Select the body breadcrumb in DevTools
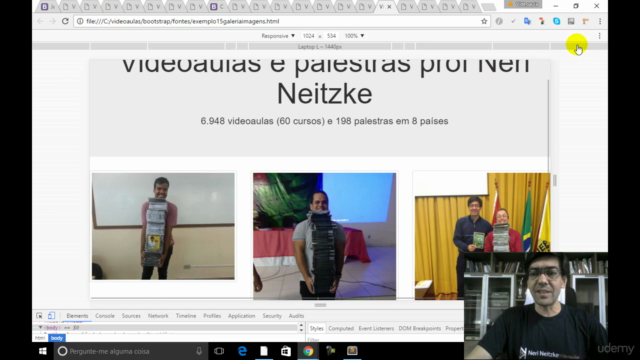This screenshot has height=360, width=640. tap(57, 338)
